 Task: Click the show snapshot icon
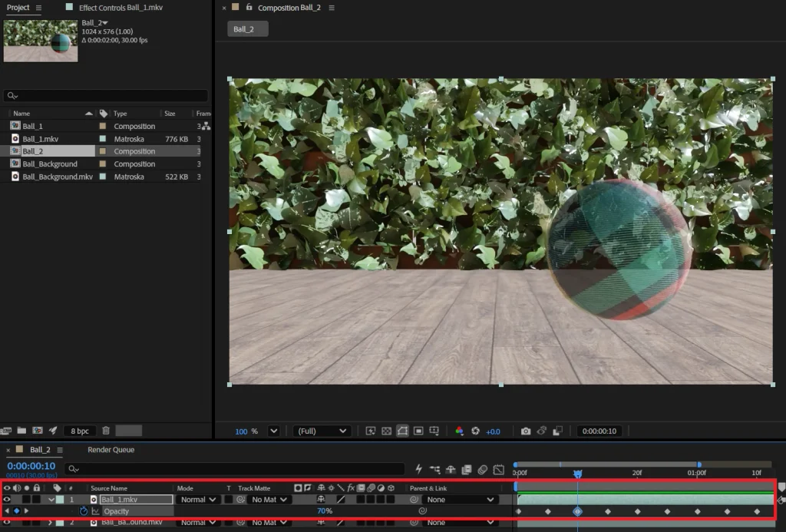541,431
